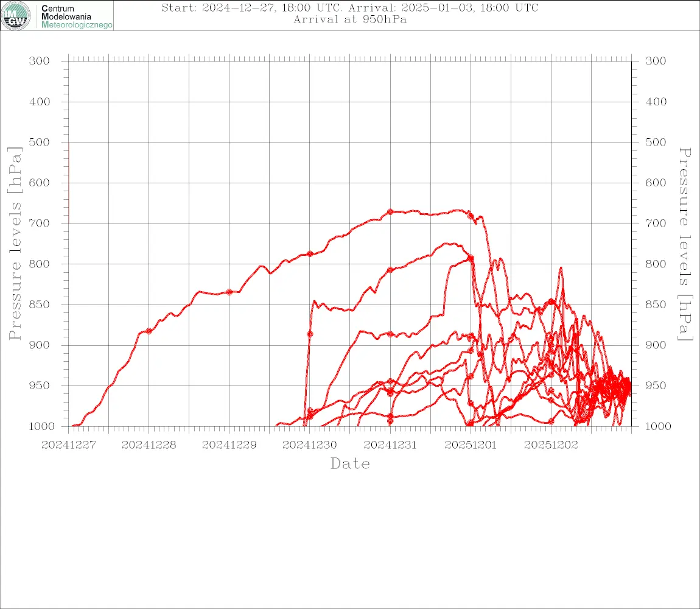Click the left 'Pressure levels [hPa]' axis title

(15, 243)
